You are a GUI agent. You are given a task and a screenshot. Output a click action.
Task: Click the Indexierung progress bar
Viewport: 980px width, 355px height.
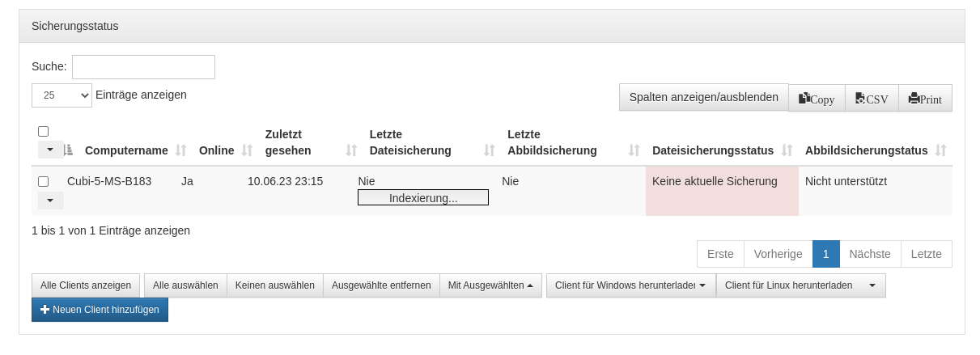(423, 197)
